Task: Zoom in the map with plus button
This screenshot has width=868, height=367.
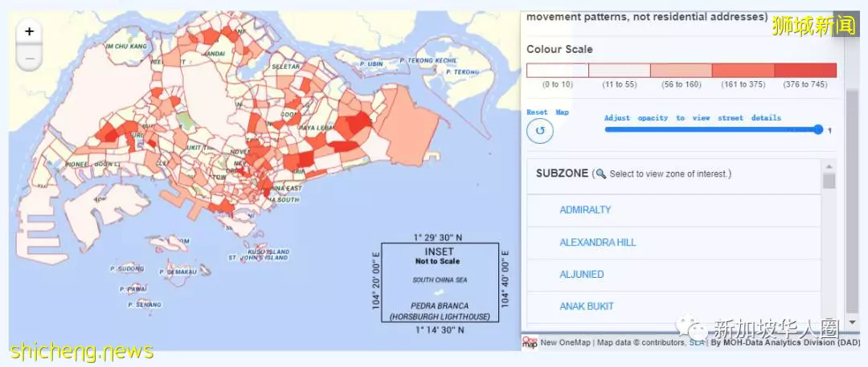Action: pyautogui.click(x=30, y=31)
